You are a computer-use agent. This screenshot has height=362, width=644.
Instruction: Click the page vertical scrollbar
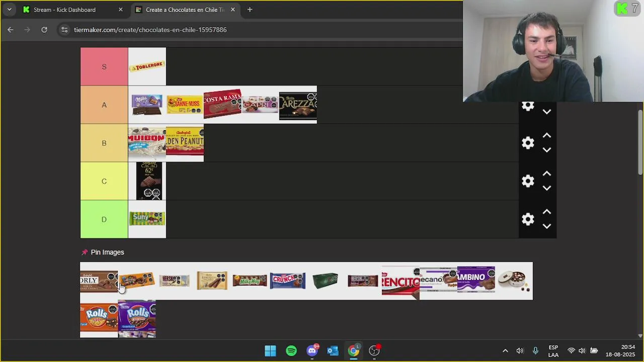[x=640, y=142]
